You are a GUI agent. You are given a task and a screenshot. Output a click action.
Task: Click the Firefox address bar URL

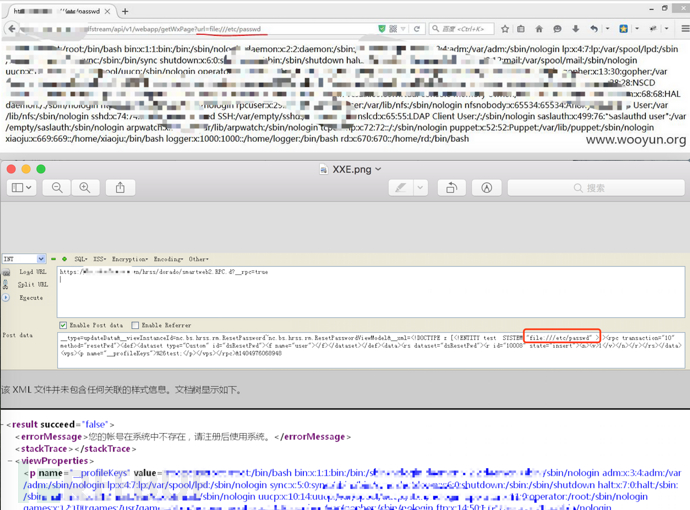198,29
